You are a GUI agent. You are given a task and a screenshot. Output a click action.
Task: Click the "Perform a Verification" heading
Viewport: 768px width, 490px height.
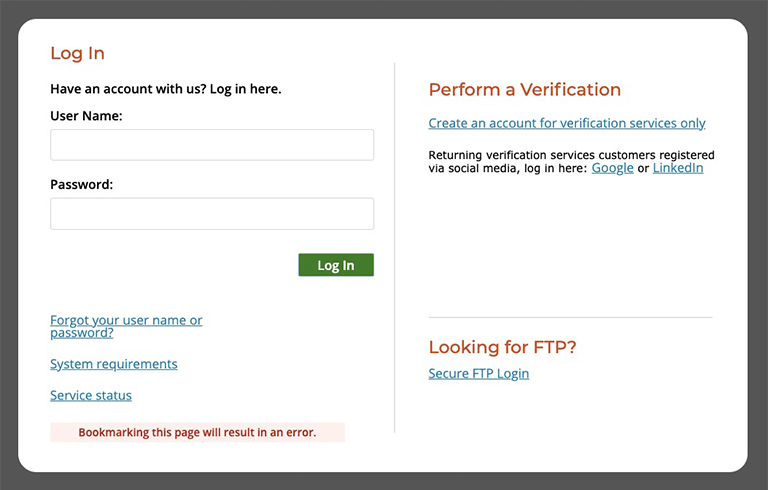525,89
